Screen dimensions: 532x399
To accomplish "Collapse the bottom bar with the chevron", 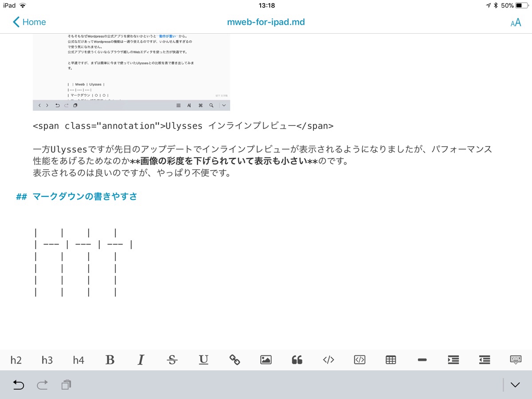I will point(515,385).
